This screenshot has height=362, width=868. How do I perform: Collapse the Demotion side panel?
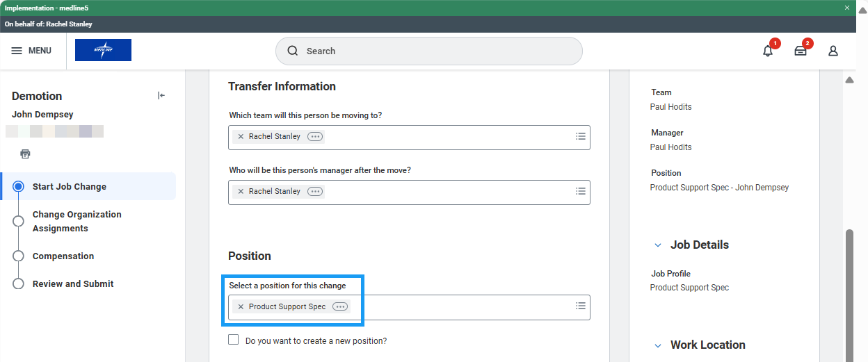coord(161,96)
